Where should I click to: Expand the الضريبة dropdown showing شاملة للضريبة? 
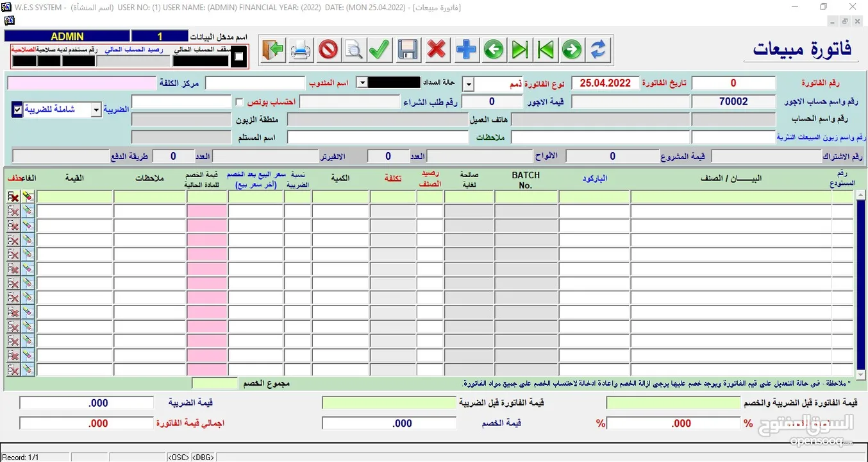96,110
